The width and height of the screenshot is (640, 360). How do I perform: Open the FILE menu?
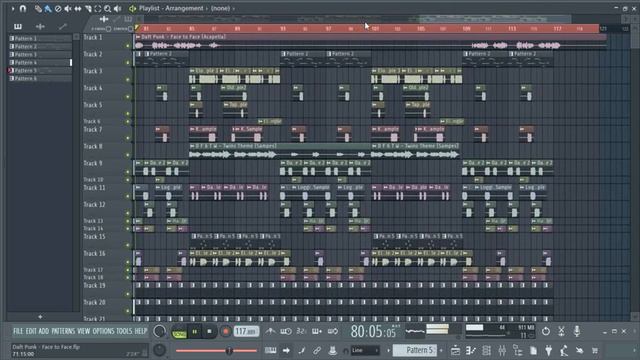(x=18, y=331)
